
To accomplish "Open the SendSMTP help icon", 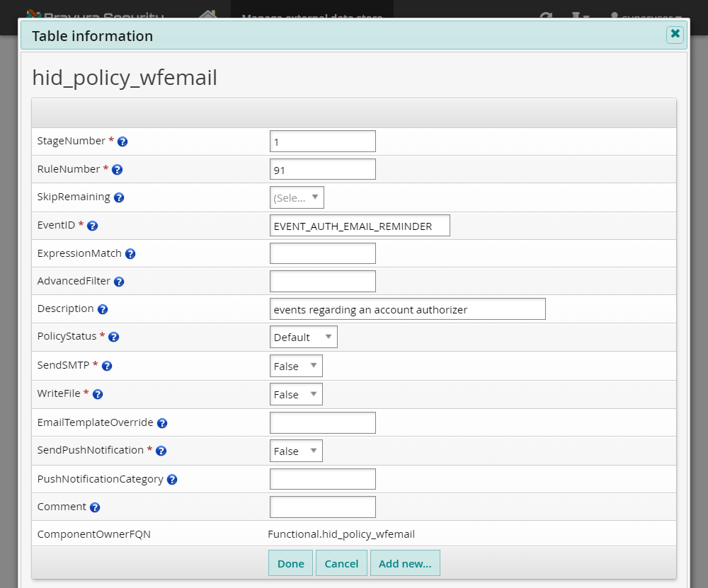I will click(106, 366).
